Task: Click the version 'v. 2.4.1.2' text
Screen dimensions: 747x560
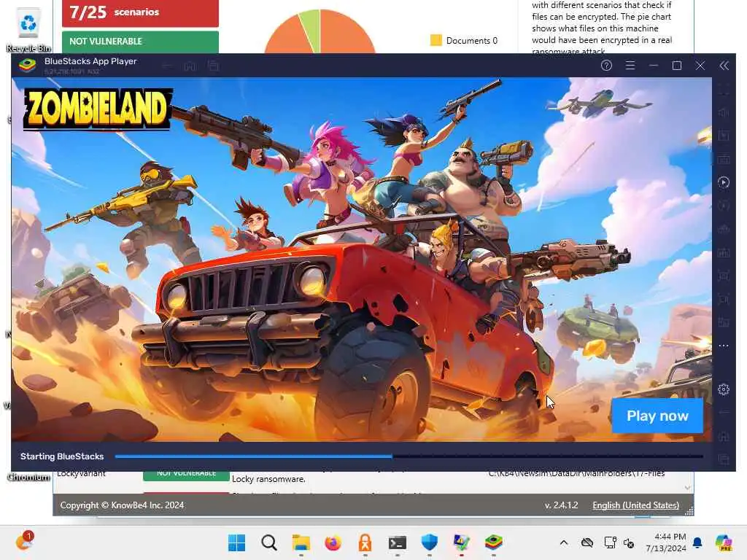Action: tap(561, 505)
